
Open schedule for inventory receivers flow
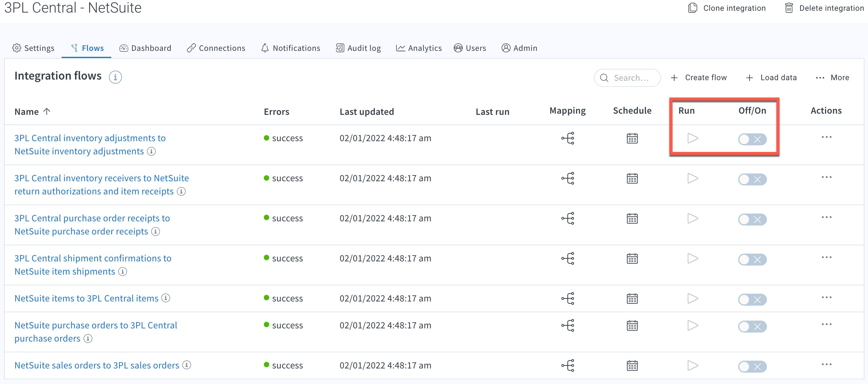[x=632, y=178]
